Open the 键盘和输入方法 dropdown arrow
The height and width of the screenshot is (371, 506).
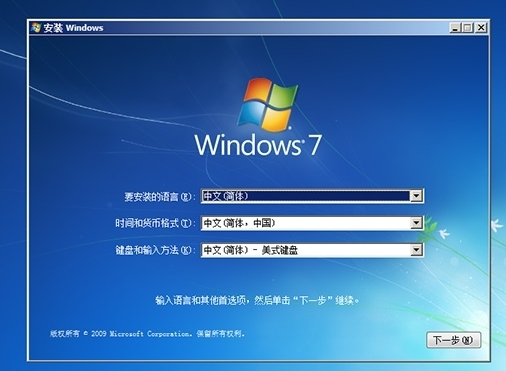click(416, 250)
